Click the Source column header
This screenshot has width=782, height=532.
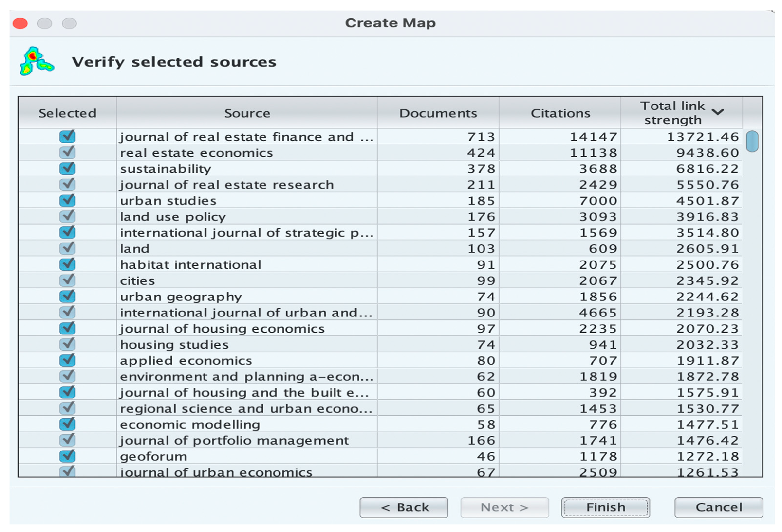(x=247, y=113)
